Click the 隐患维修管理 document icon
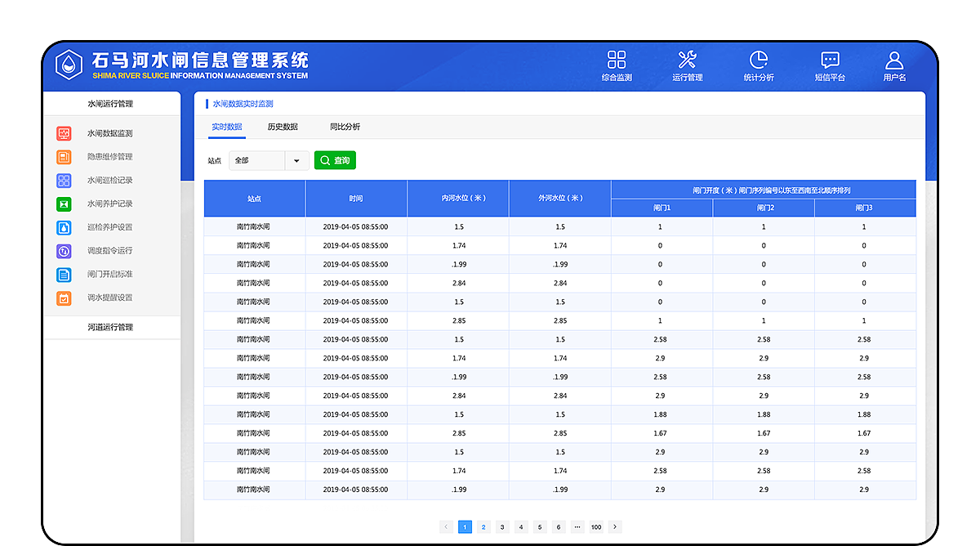Image resolution: width=980 pixels, height=546 pixels. point(64,156)
